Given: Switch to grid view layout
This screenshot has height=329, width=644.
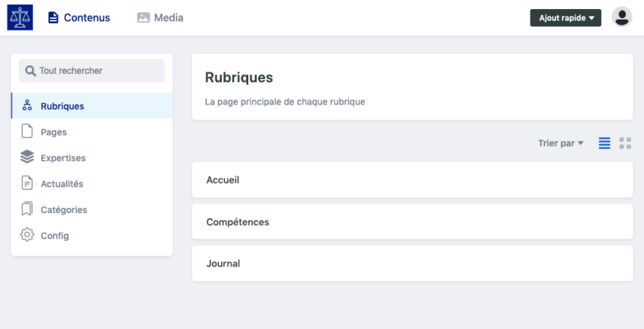Looking at the screenshot, I should (x=625, y=143).
